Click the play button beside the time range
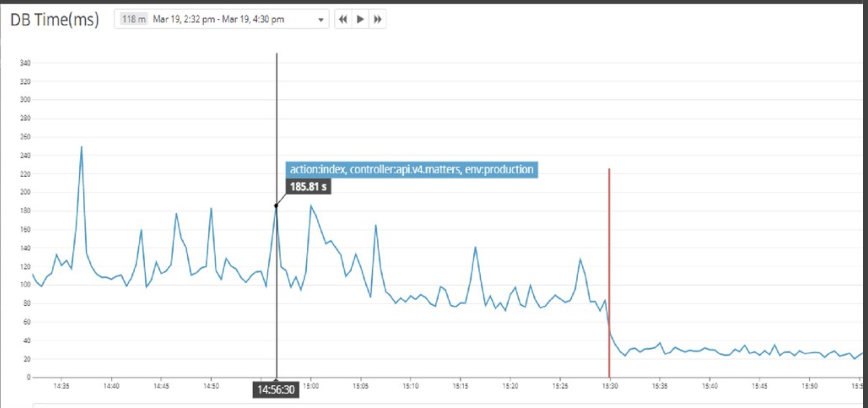 point(360,19)
